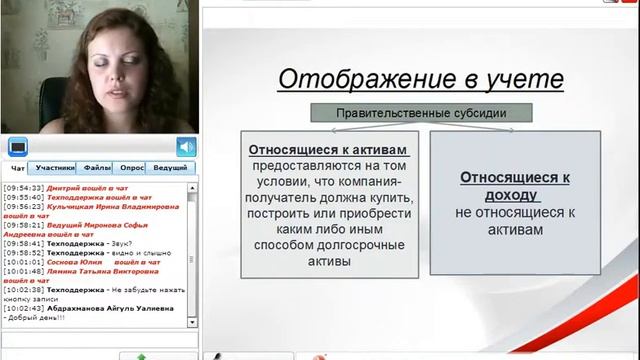Click slide title 'Отображение в учете'

421,79
